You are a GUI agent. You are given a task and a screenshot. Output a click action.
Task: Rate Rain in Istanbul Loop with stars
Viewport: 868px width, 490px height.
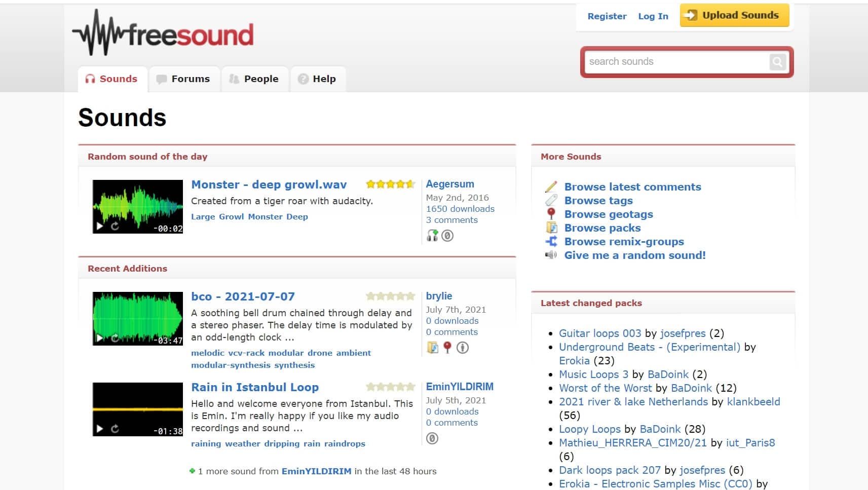390,387
